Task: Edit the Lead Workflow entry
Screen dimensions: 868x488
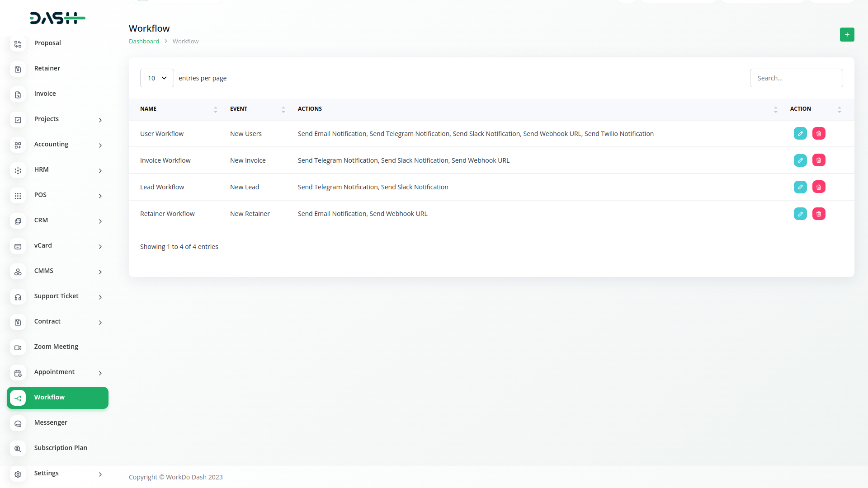Action: 800,187
